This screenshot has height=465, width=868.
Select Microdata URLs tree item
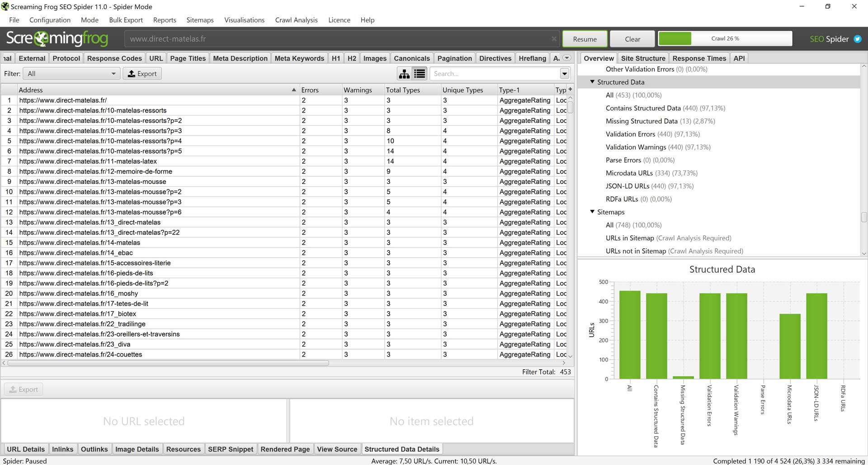pos(651,173)
